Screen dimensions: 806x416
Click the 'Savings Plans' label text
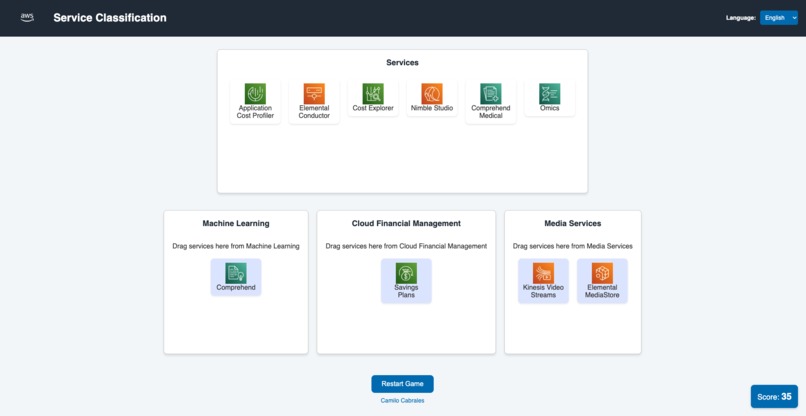click(406, 292)
